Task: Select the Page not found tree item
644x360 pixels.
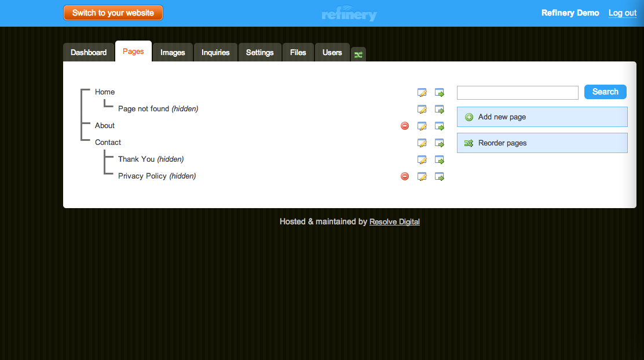Action: point(158,109)
